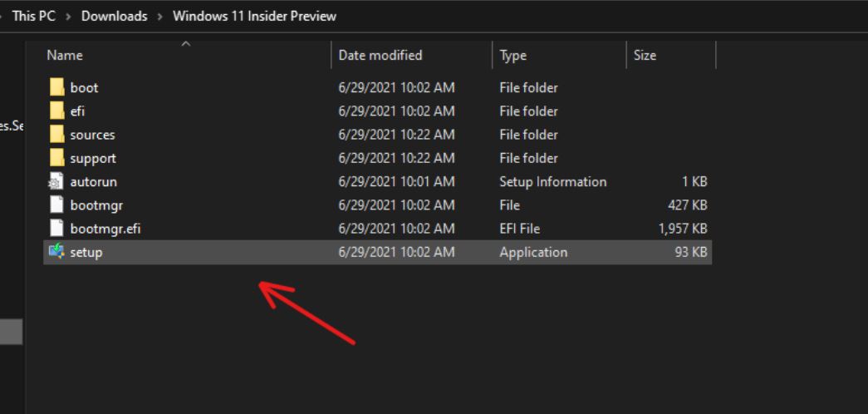The image size is (868, 414).
Task: Click Windows 11 Insider Preview breadcrumb
Action: point(255,16)
